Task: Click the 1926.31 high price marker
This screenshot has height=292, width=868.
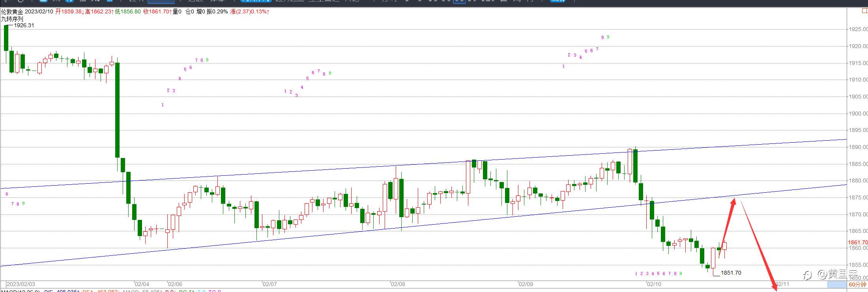Action: pos(24,25)
